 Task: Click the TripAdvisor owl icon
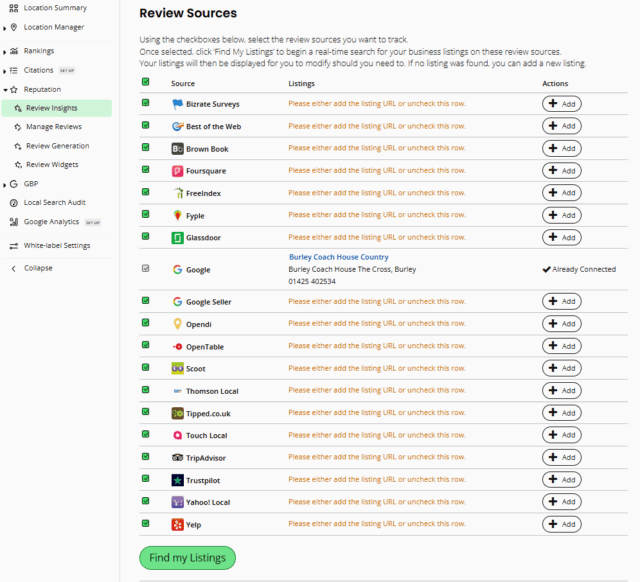pyautogui.click(x=177, y=457)
